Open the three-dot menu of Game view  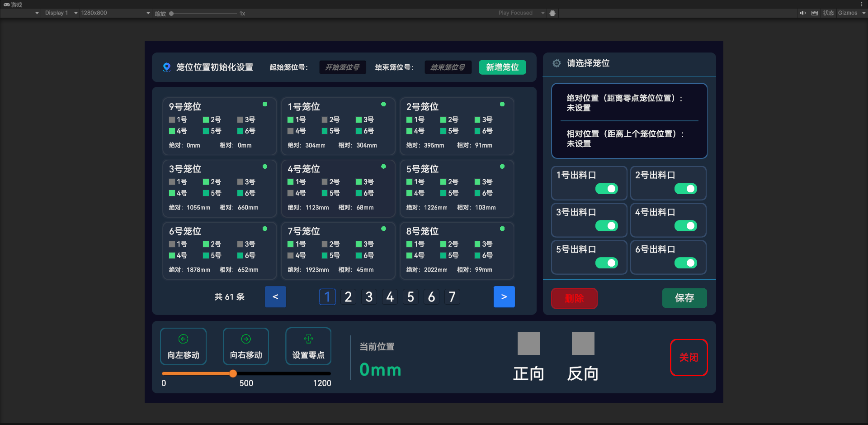coord(862,4)
